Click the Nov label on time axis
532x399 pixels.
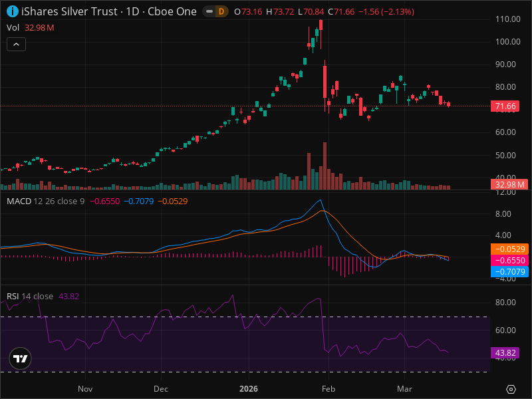[85, 389]
